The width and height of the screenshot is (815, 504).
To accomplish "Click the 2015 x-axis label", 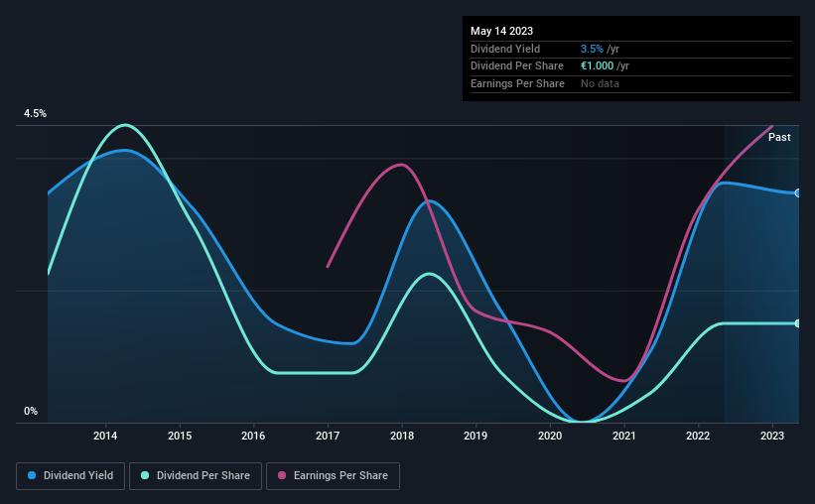I will tap(180, 436).
